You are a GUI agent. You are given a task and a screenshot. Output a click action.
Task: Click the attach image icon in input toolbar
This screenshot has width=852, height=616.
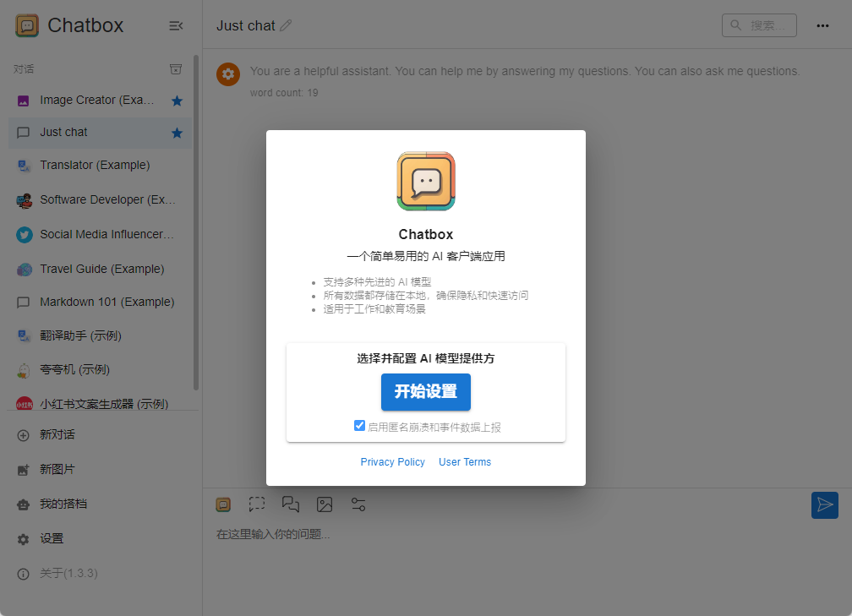[325, 504]
